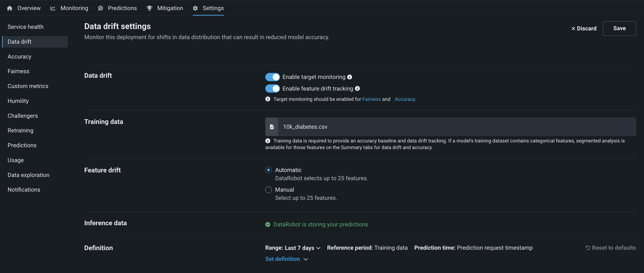Viewport: 644px width, 273px height.
Task: Click the Settings gear icon
Action: (x=195, y=8)
